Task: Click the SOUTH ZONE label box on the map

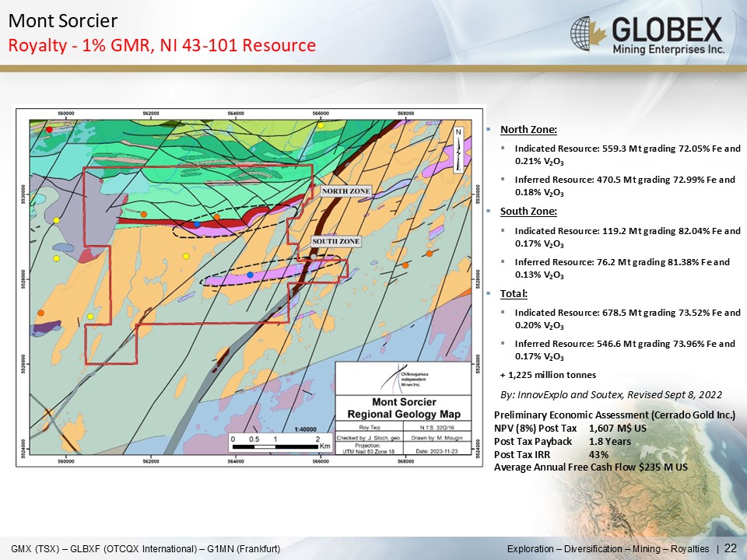Action: tap(336, 242)
